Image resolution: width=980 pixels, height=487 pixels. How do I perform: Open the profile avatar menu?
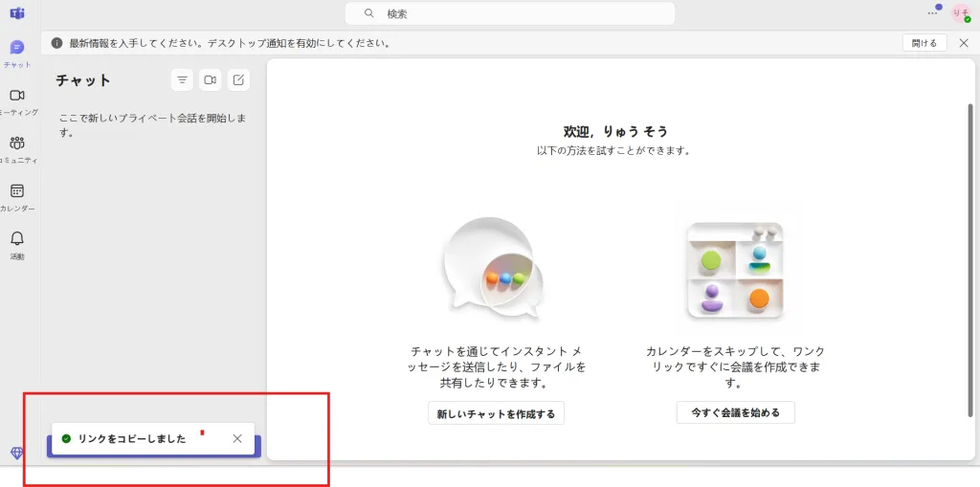click(x=961, y=13)
